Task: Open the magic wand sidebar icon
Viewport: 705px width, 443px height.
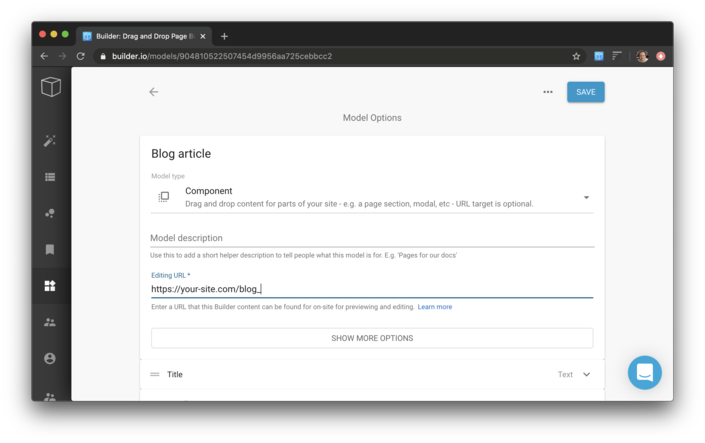Action: click(50, 141)
